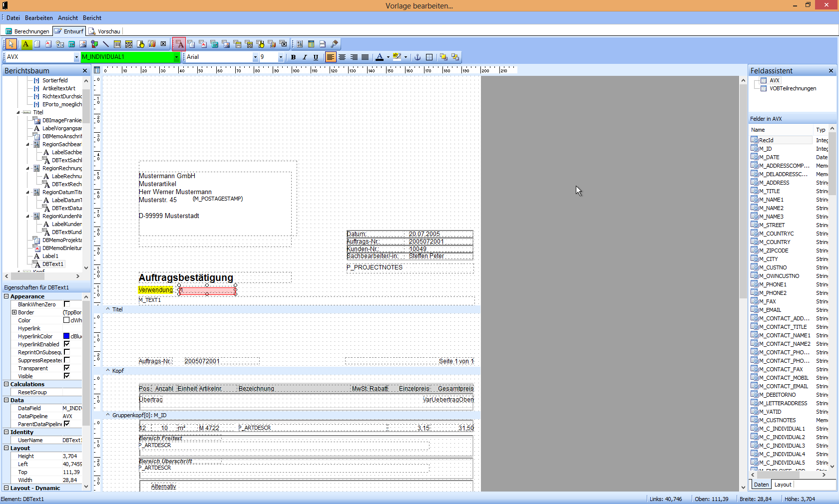The height and width of the screenshot is (504, 839).
Task: Select the Line component tool
Action: tap(106, 44)
